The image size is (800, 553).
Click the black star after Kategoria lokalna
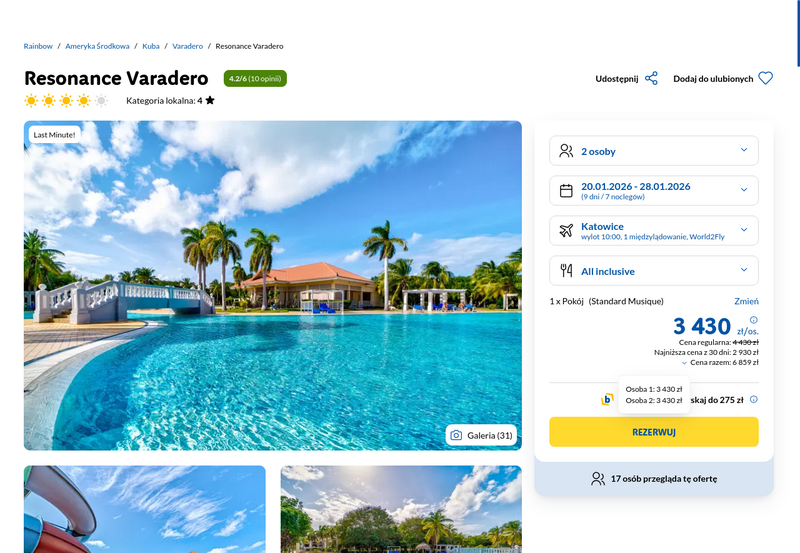point(210,100)
